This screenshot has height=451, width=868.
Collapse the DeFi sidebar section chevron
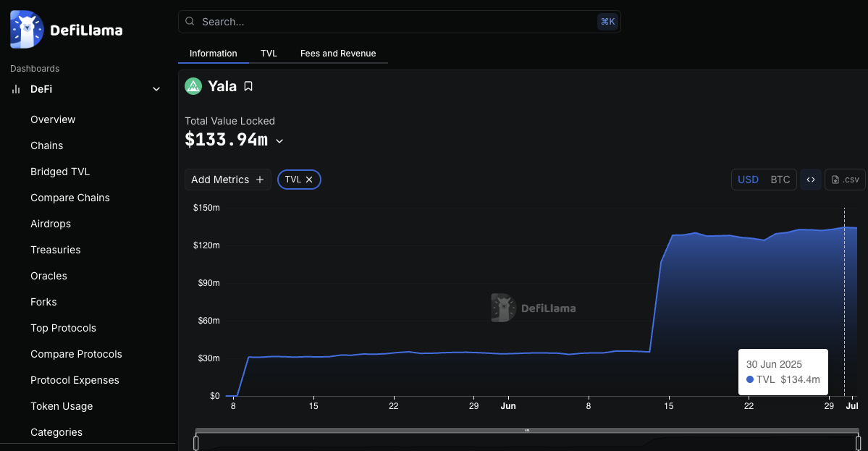pos(156,89)
